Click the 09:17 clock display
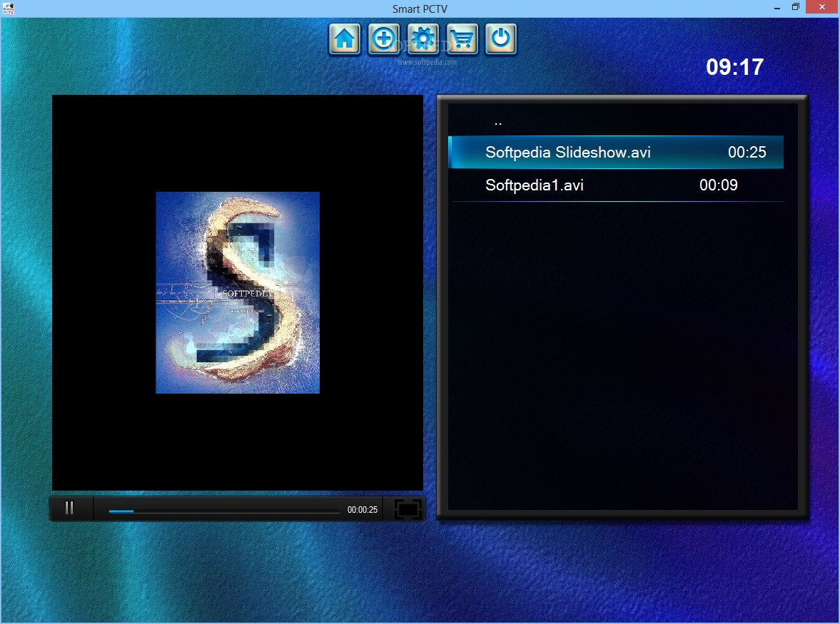The image size is (840, 624). coord(734,68)
